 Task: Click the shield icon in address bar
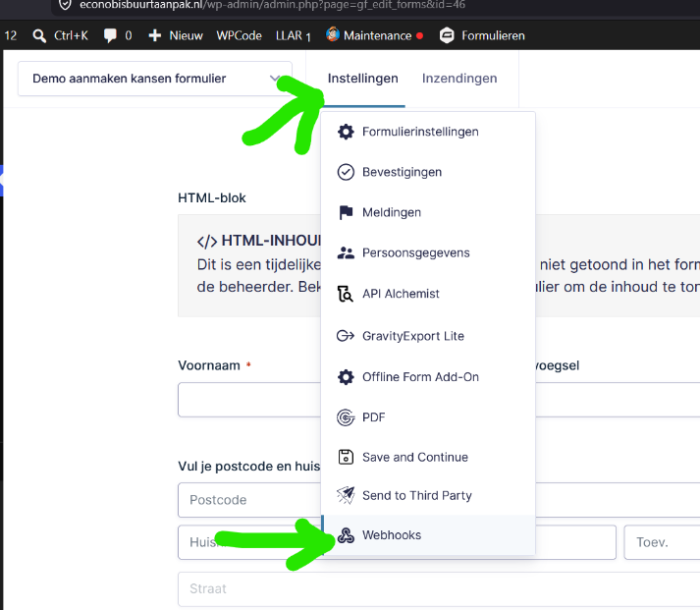tap(65, 5)
